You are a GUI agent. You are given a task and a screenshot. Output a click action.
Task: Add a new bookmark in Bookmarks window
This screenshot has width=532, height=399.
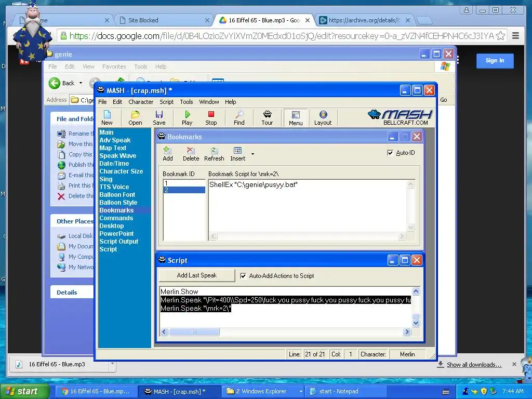[x=168, y=154]
